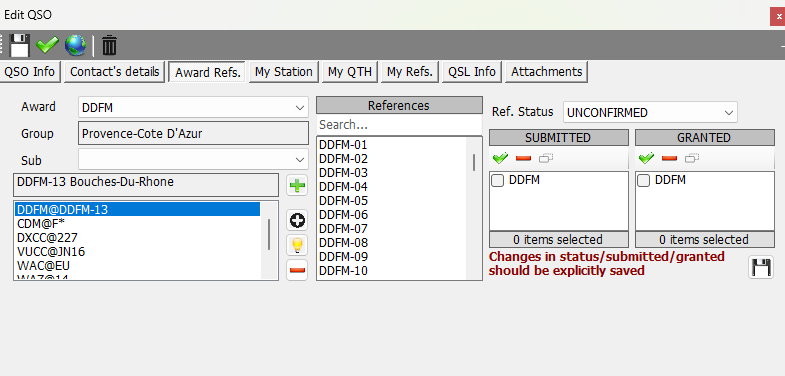The width and height of the screenshot is (785, 376).
Task: Click the globe lookup icon in toolbar
Action: 76,46
